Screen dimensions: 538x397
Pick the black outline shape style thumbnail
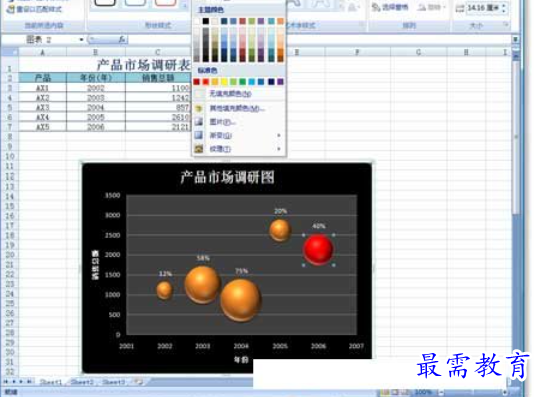click(x=105, y=3)
